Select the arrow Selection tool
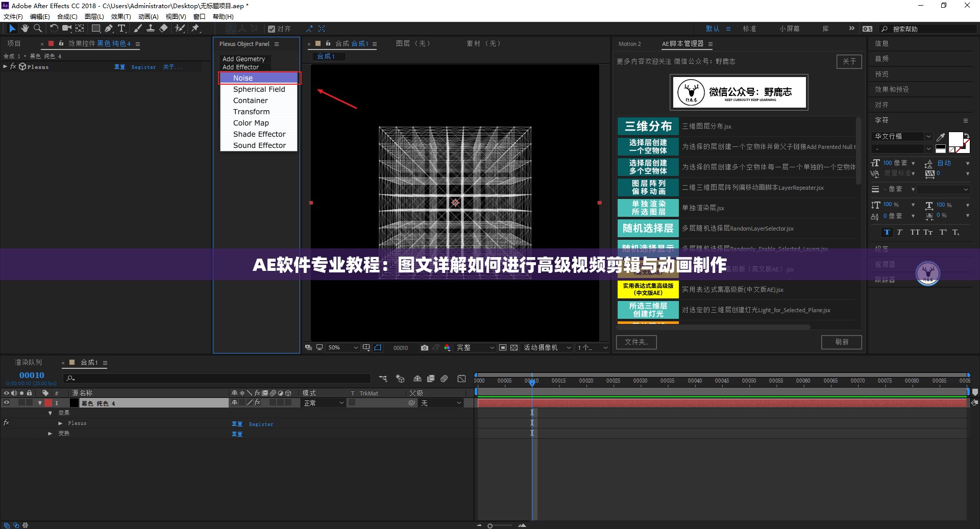 point(12,29)
